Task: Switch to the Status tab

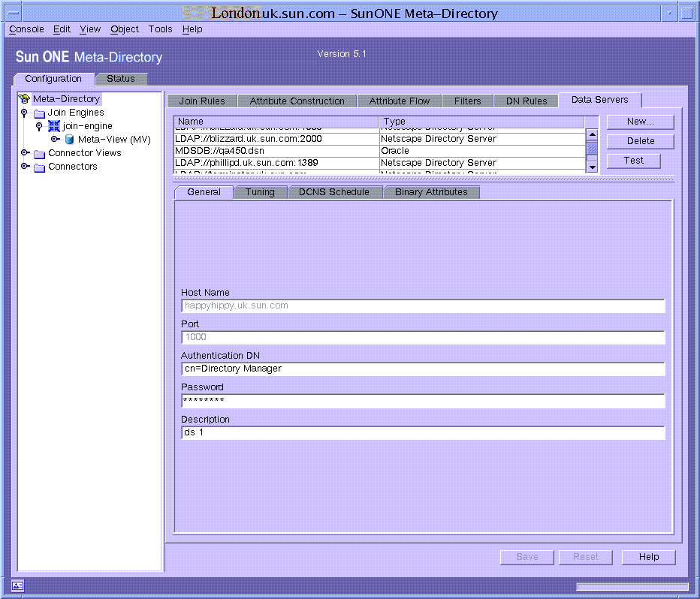Action: click(x=120, y=79)
